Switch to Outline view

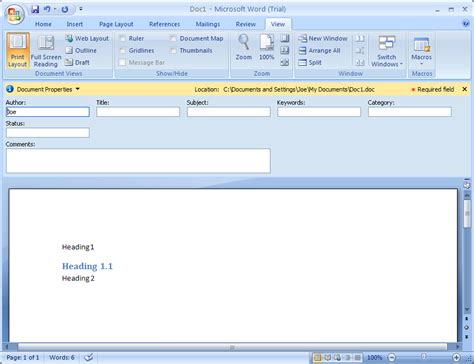81,50
